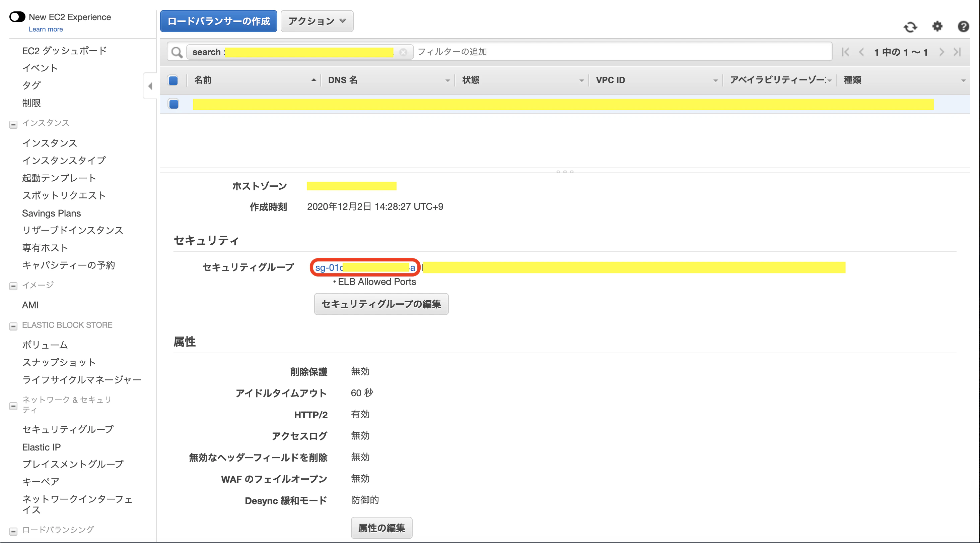Open the アクション dropdown
Image resolution: width=980 pixels, height=543 pixels.
click(317, 21)
